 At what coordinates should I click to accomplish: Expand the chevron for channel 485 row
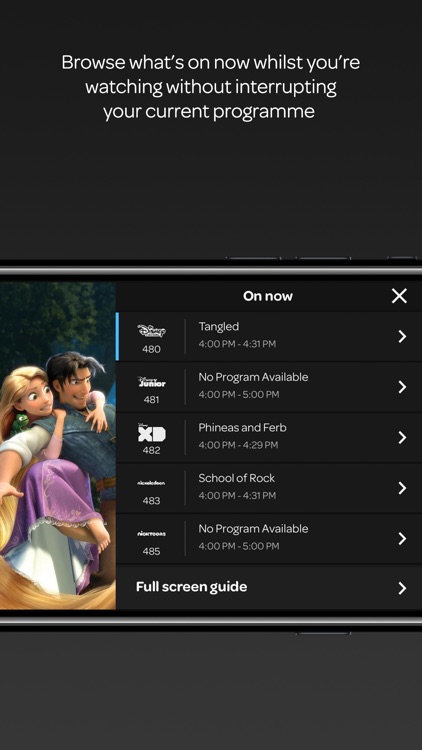pos(402,539)
